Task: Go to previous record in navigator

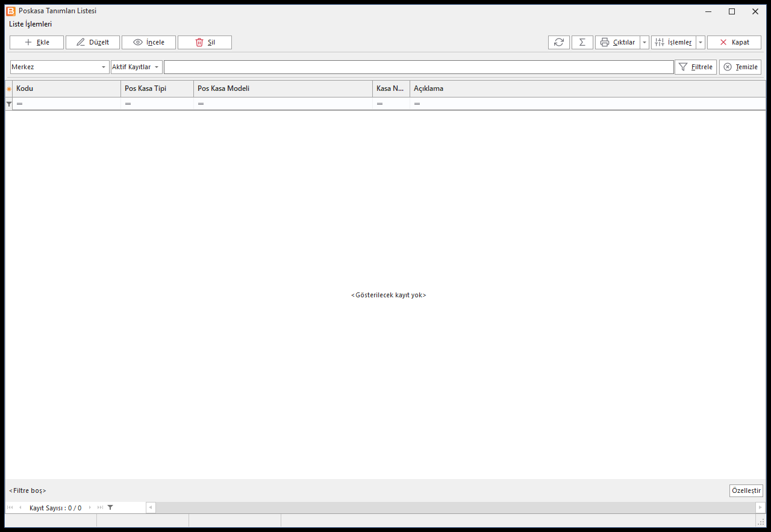Action: [x=20, y=508]
